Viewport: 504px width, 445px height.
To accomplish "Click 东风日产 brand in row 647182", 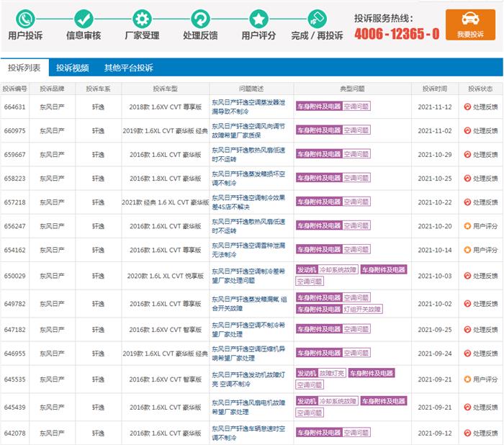I will coord(52,330).
